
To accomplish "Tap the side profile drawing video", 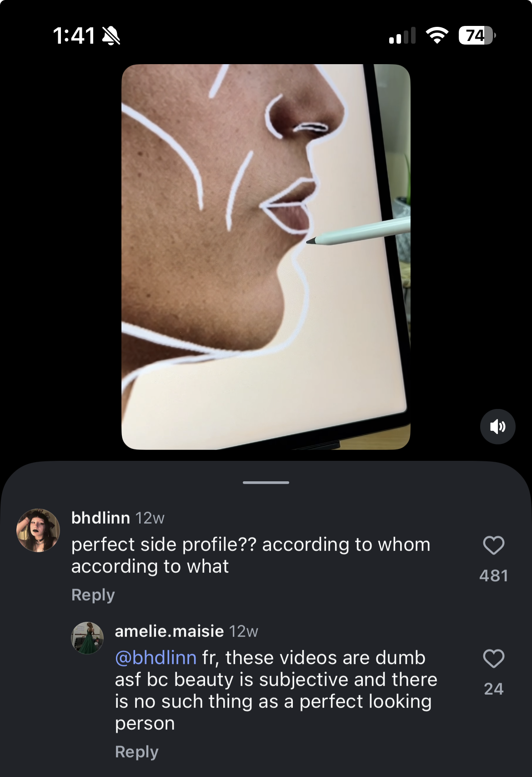I will click(x=266, y=257).
